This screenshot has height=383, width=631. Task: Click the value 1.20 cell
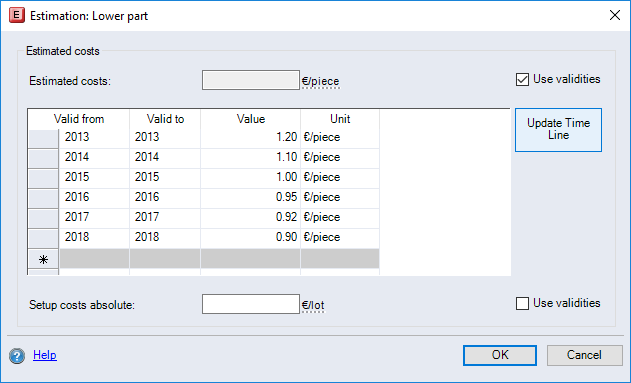coord(251,139)
